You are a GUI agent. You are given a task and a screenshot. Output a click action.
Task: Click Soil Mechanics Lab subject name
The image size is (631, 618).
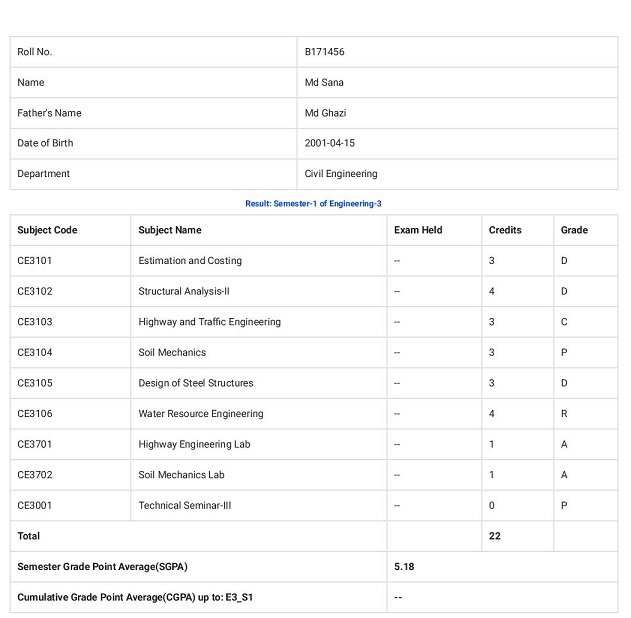click(x=181, y=475)
